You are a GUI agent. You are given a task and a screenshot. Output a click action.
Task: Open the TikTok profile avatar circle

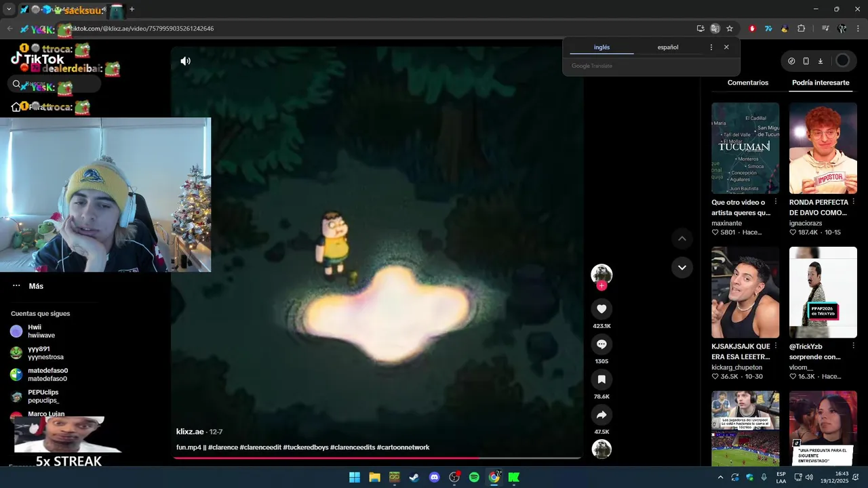(843, 61)
